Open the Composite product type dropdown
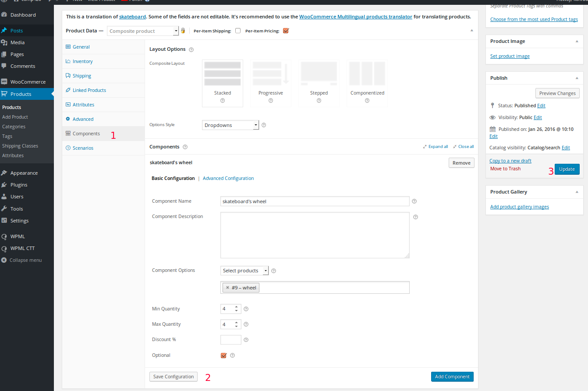 (x=143, y=31)
